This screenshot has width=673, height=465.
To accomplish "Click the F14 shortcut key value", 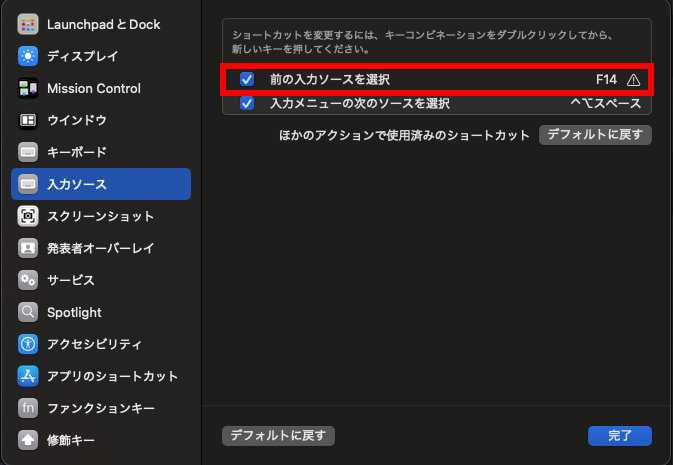I will [x=606, y=79].
